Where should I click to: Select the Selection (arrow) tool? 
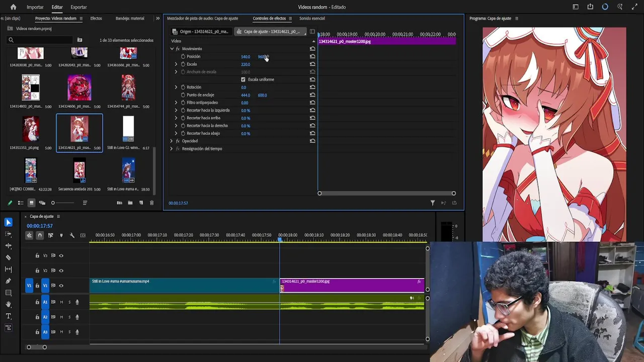tap(8, 222)
